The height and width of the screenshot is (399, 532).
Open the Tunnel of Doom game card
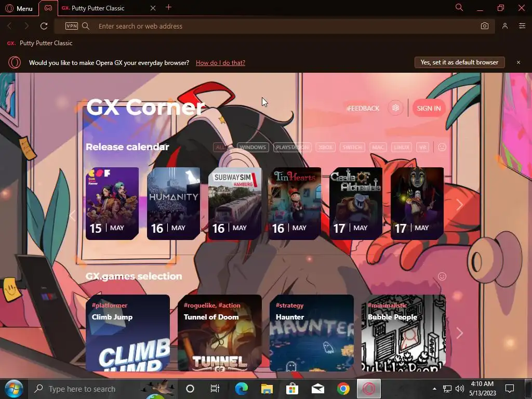(220, 333)
